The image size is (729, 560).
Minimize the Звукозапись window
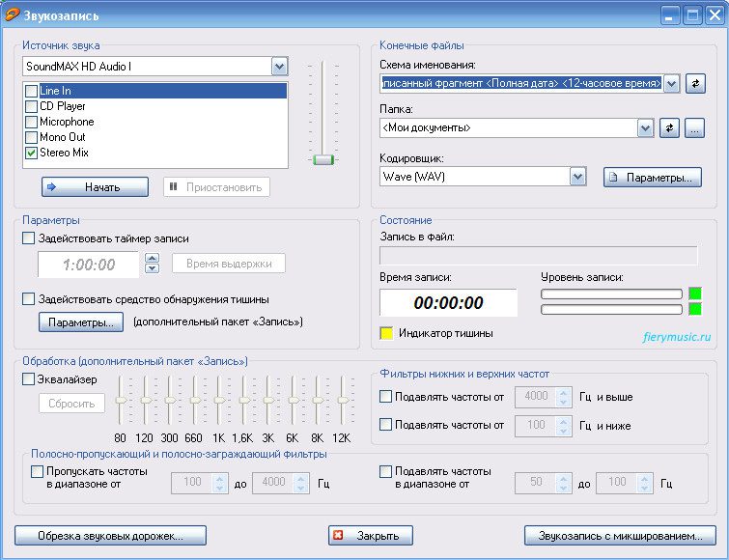coord(670,15)
